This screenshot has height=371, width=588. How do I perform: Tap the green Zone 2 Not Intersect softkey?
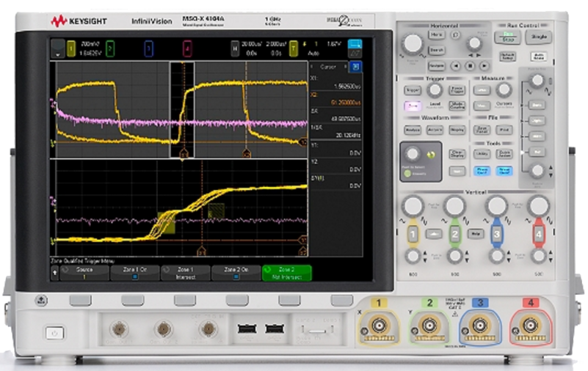[287, 273]
